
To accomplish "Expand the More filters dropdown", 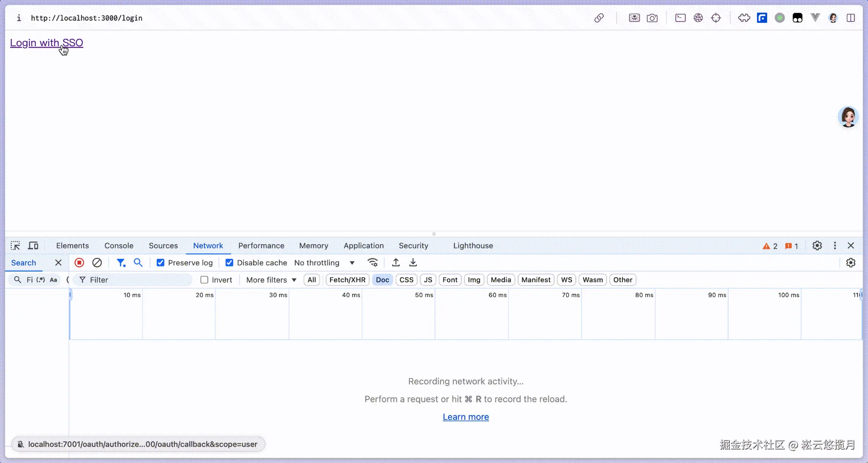I will [271, 280].
